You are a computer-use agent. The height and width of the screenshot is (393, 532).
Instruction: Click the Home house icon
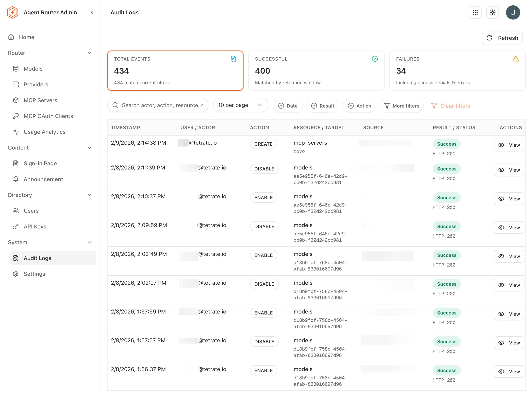[11, 37]
